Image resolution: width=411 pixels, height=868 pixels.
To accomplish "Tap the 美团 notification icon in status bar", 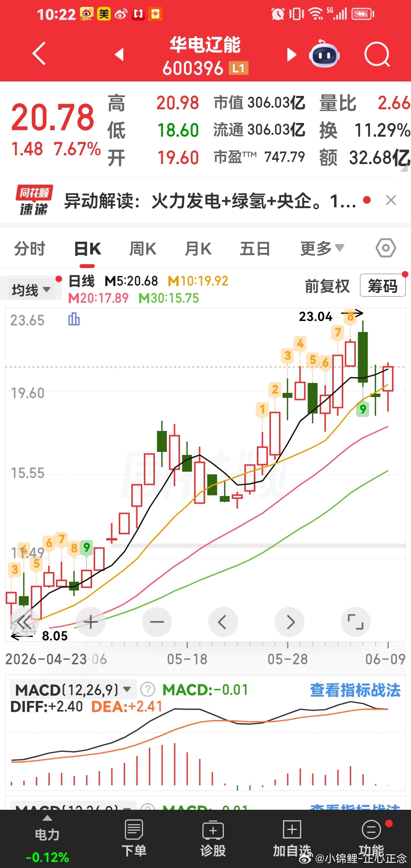I will [104, 14].
